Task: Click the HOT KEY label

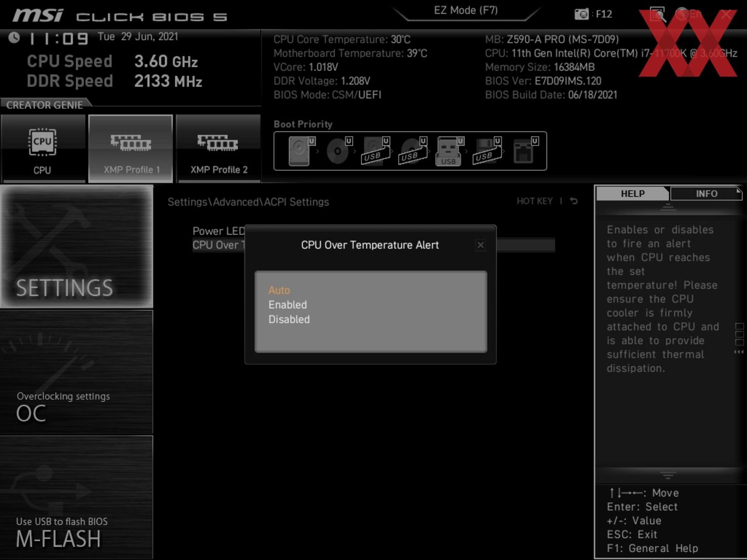Action: click(x=534, y=201)
